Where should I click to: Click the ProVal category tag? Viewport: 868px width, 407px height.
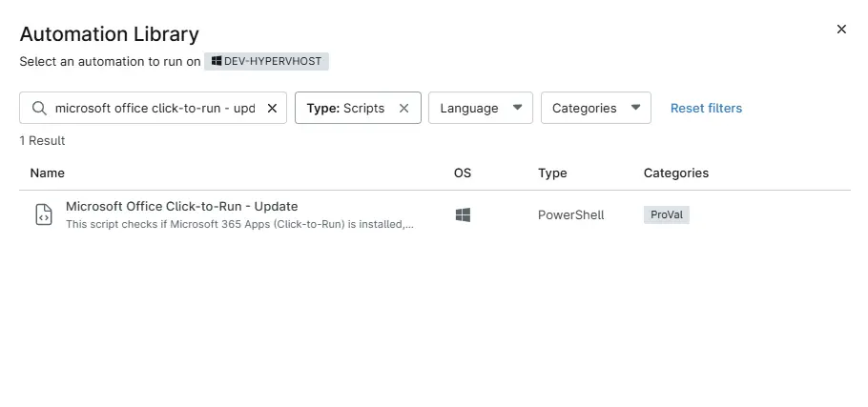coord(666,215)
